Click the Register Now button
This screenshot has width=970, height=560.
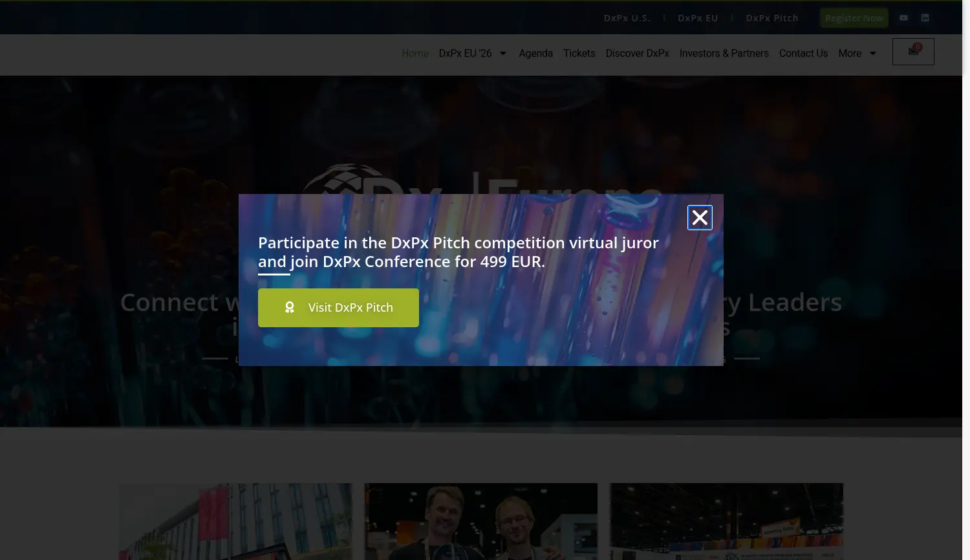pos(854,18)
